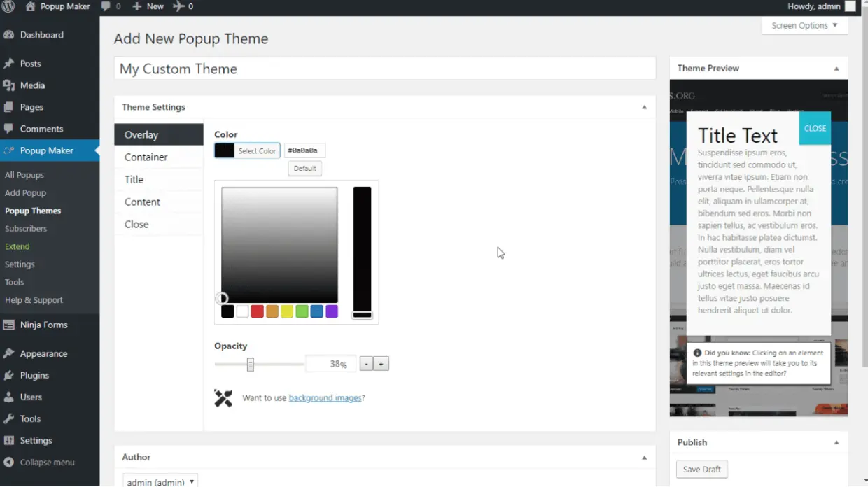The image size is (868, 487).
Task: Open the Title settings tab
Action: click(x=134, y=179)
